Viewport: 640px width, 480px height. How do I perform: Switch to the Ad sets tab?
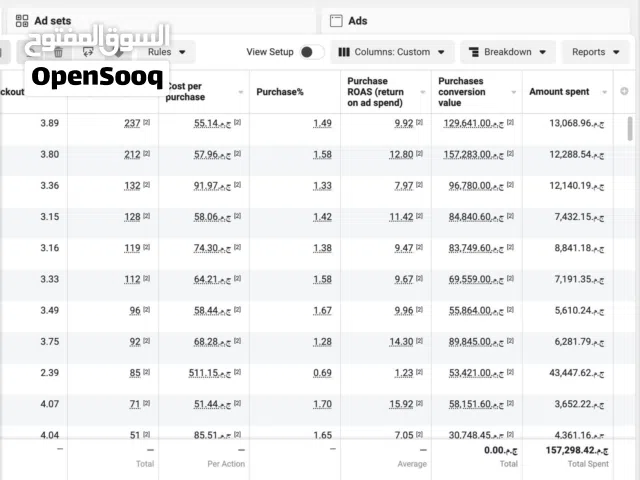point(52,20)
